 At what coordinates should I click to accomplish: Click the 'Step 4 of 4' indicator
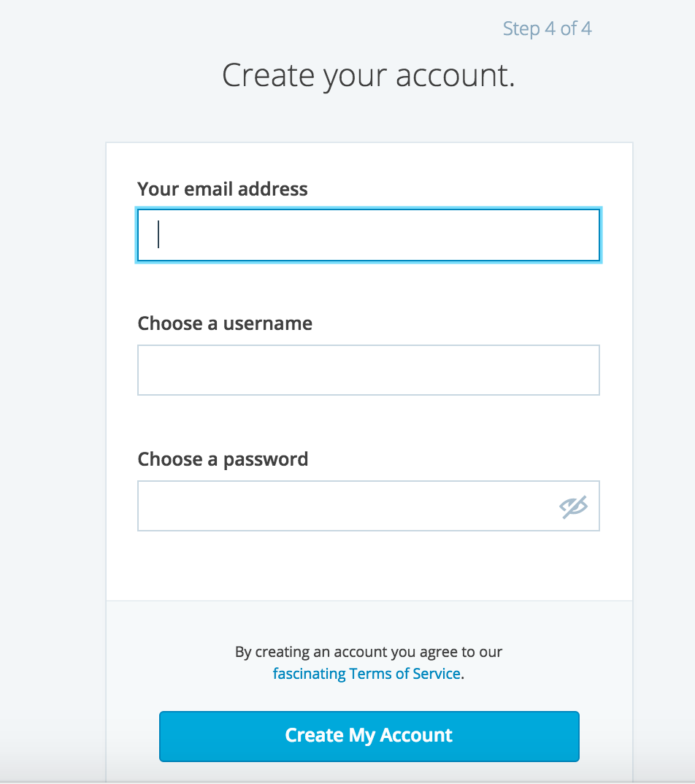point(547,28)
